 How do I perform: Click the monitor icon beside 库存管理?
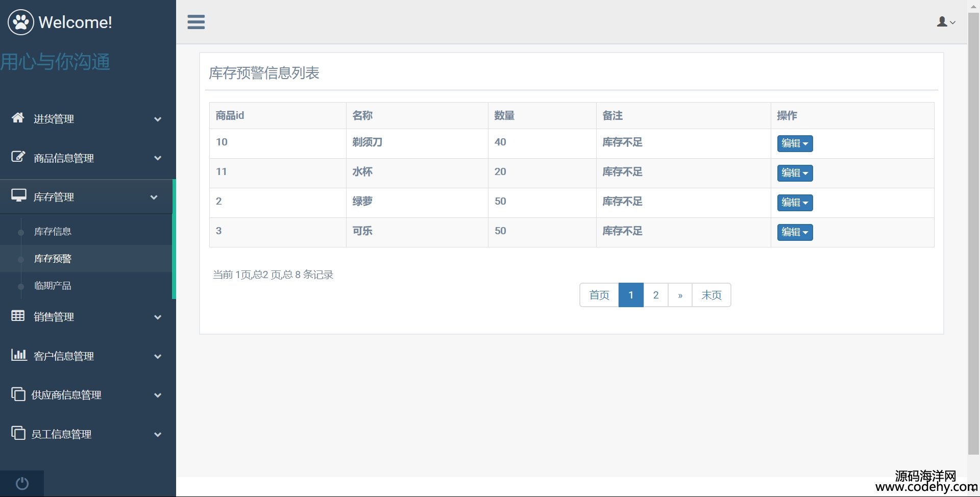click(19, 196)
